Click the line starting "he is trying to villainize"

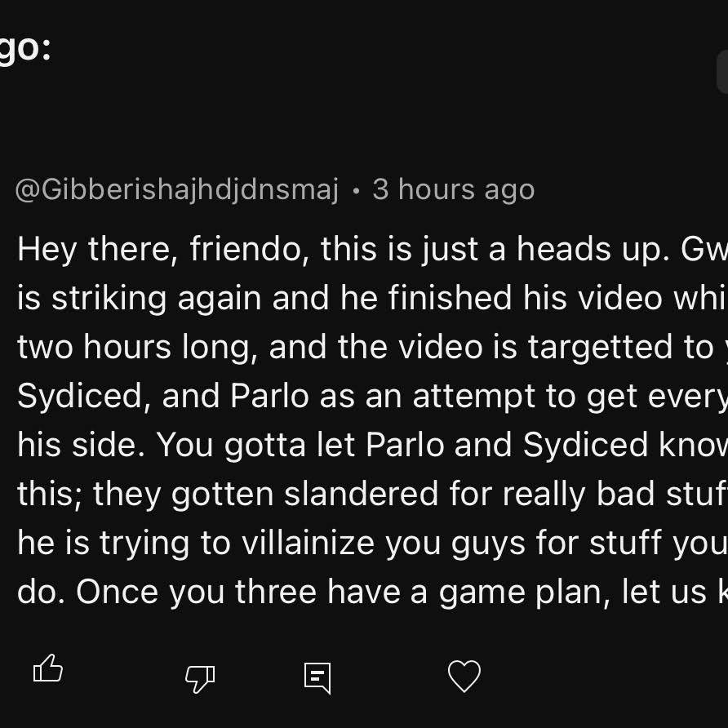point(372,542)
